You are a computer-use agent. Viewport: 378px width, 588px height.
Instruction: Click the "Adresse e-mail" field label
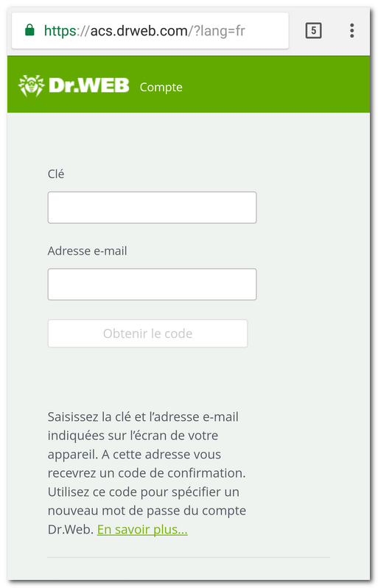(88, 250)
